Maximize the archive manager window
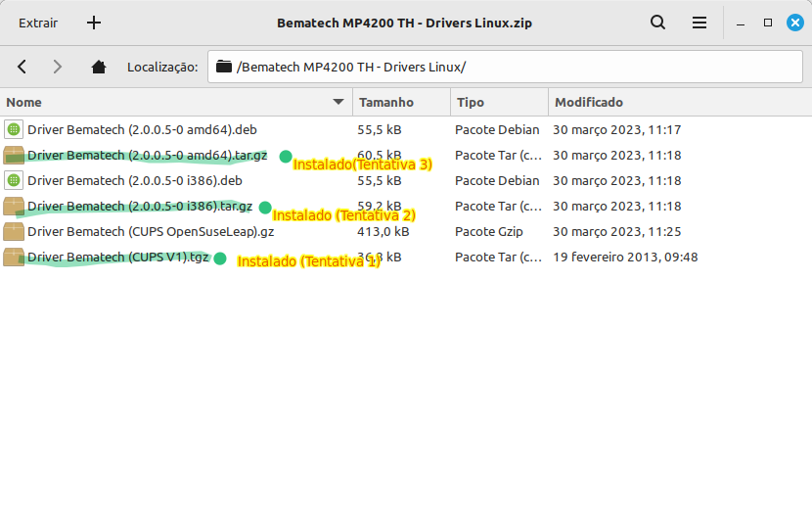This screenshot has height=516, width=812. point(768,23)
